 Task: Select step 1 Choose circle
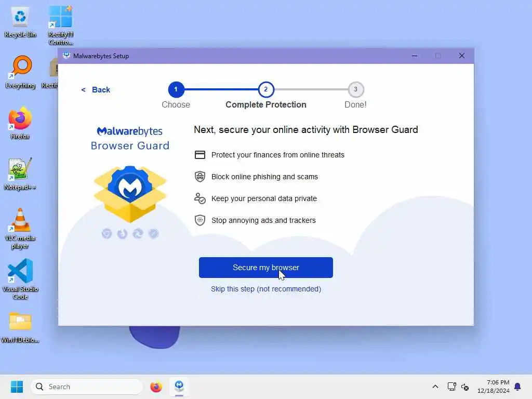(176, 89)
